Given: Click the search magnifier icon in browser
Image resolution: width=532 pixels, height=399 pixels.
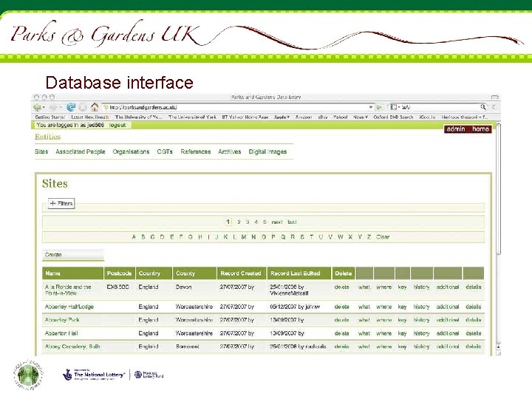Looking at the screenshot, I should pos(483,107).
